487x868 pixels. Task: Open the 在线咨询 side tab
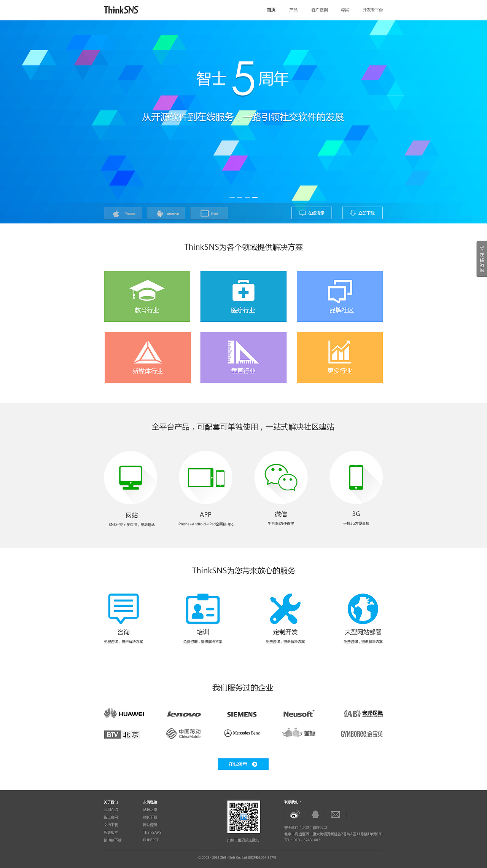(482, 259)
